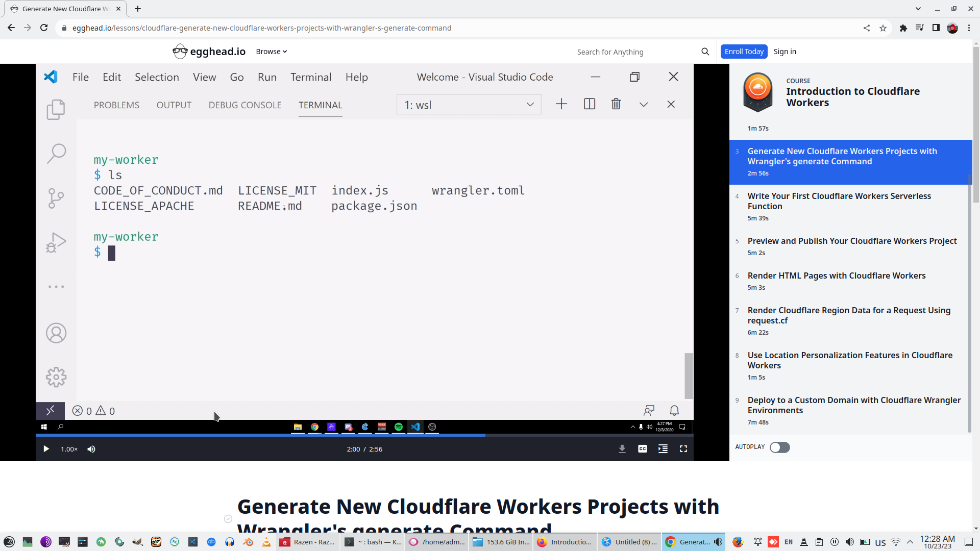Open the Manage settings gear in VS Code
Image resolution: width=980 pixels, height=551 pixels.
(56, 377)
